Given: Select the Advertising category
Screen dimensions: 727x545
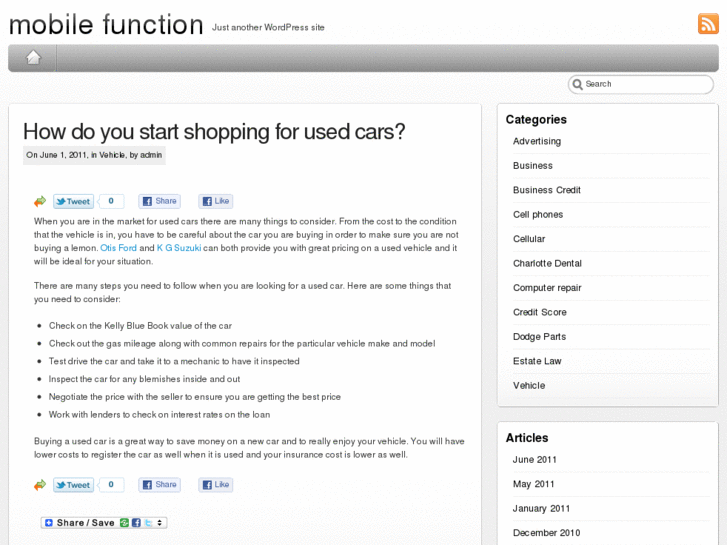Looking at the screenshot, I should pyautogui.click(x=537, y=141).
